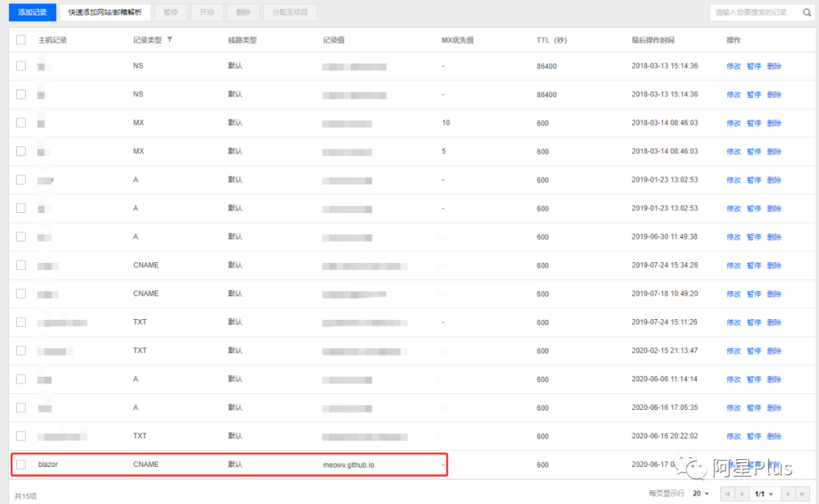Go to the next page arrow
This screenshot has width=819, height=504.
point(788,494)
